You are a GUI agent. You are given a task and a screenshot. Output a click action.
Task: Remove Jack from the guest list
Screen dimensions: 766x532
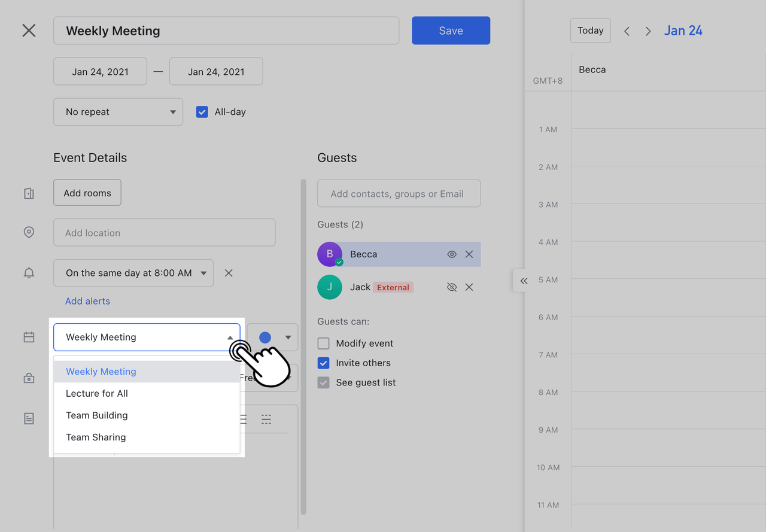(469, 287)
